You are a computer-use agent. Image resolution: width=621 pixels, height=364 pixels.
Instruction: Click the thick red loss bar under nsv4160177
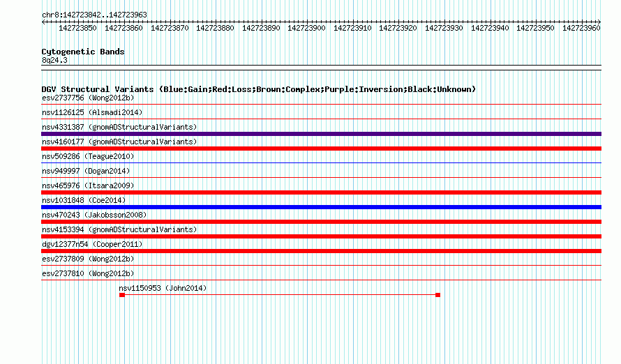click(x=321, y=149)
